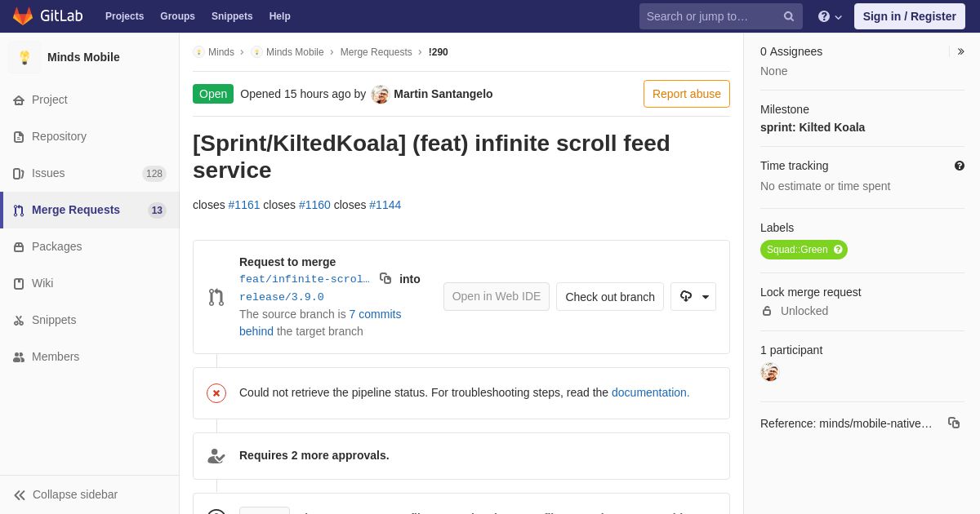The width and height of the screenshot is (980, 514).
Task: Copy the merge request reference
Action: click(x=954, y=423)
